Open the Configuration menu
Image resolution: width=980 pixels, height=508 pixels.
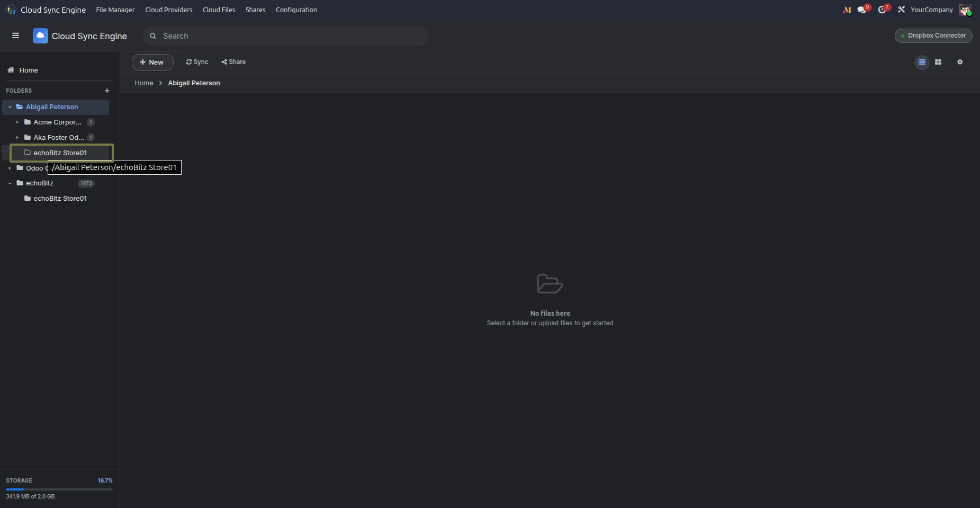coord(296,10)
